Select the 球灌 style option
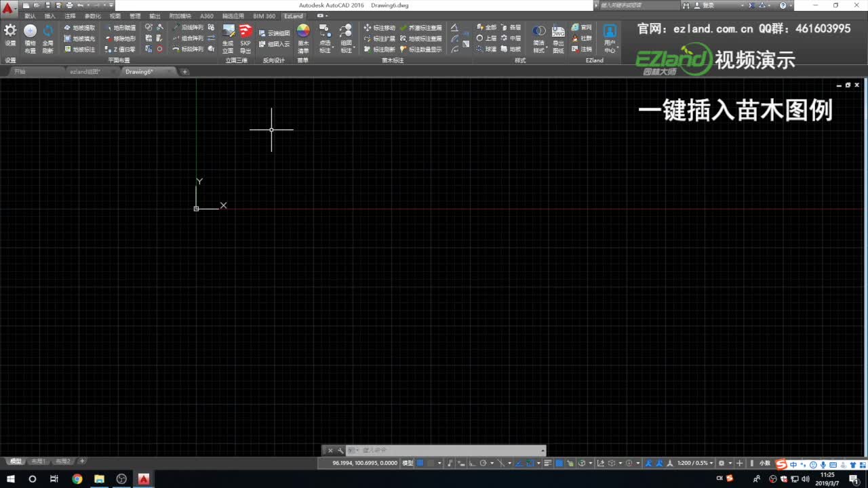This screenshot has height=488, width=868. tap(487, 49)
